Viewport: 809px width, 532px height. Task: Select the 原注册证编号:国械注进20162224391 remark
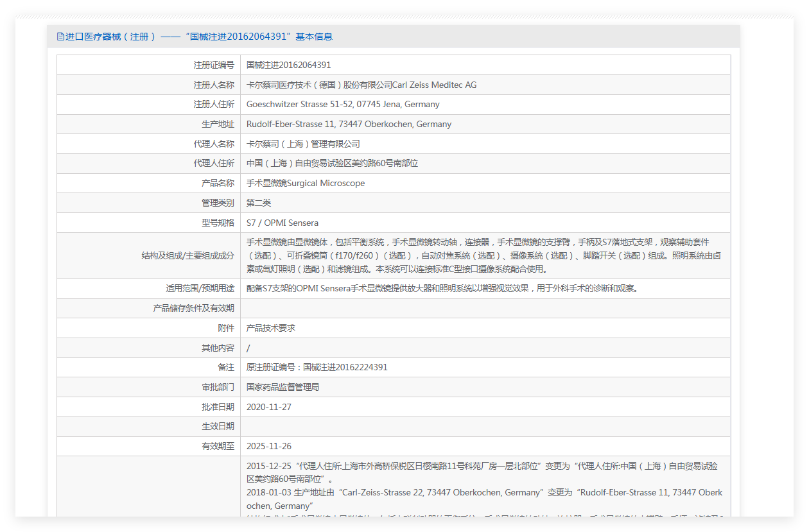click(317, 367)
